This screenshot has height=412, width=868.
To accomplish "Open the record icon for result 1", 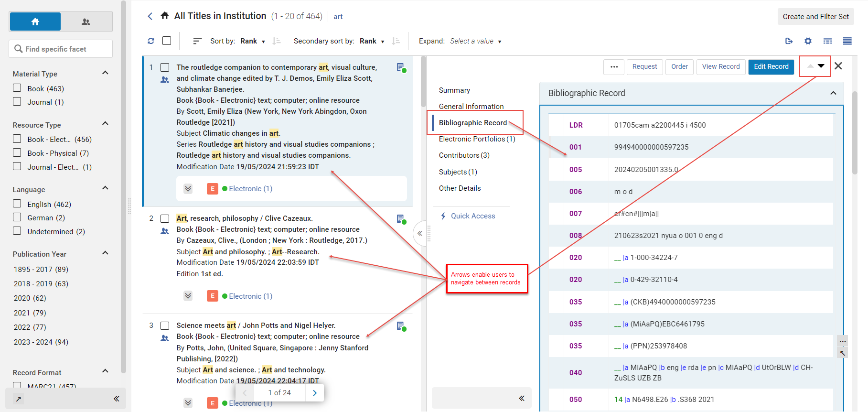I will pos(401,68).
